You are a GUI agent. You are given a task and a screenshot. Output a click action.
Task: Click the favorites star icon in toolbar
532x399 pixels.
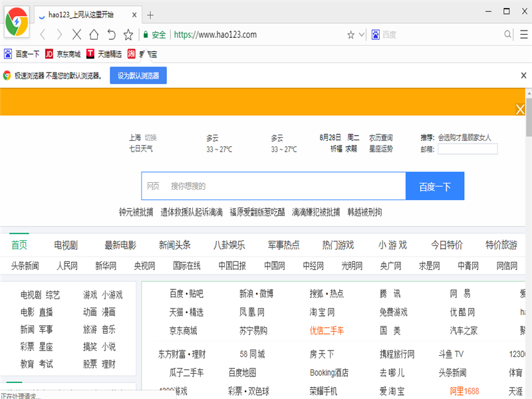click(128, 35)
